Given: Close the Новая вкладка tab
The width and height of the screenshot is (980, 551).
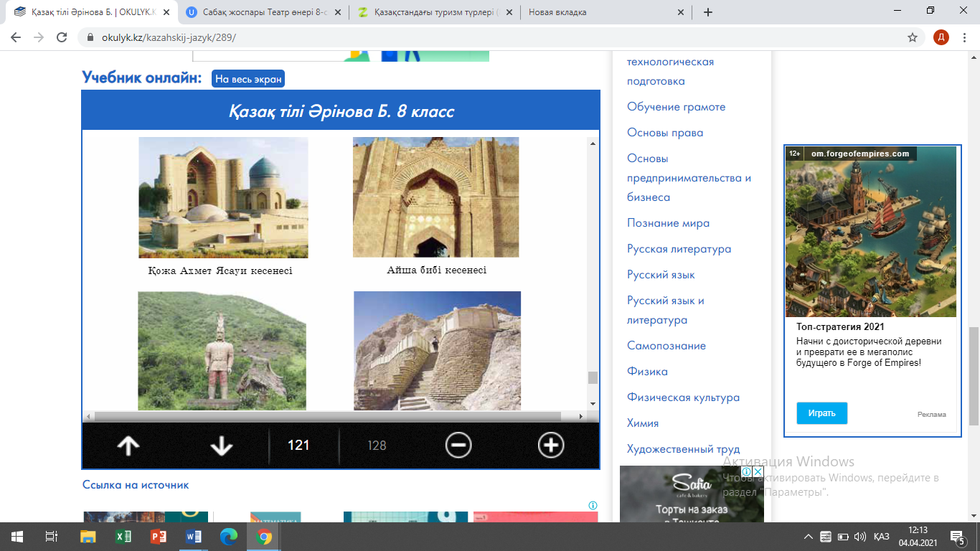Looking at the screenshot, I should tap(681, 12).
